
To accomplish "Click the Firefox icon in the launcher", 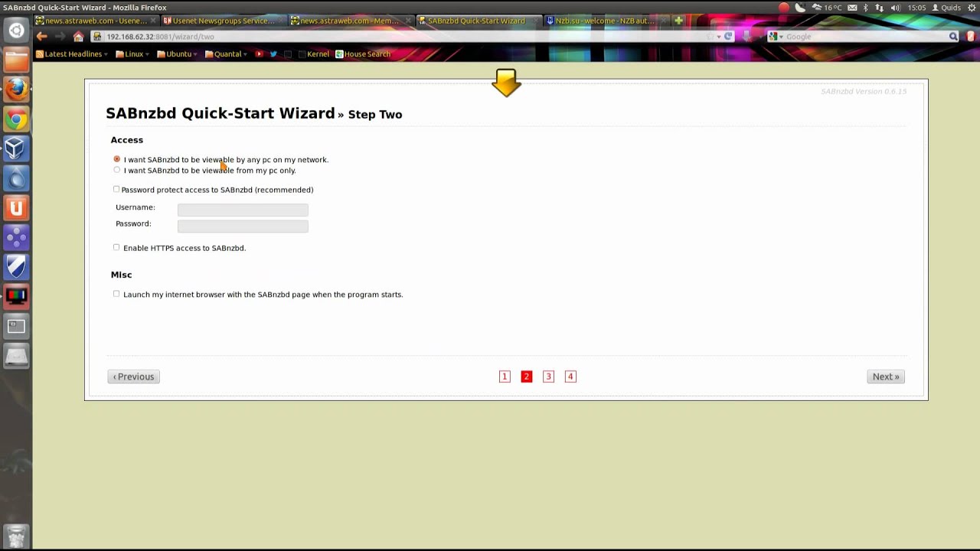I will [x=16, y=90].
